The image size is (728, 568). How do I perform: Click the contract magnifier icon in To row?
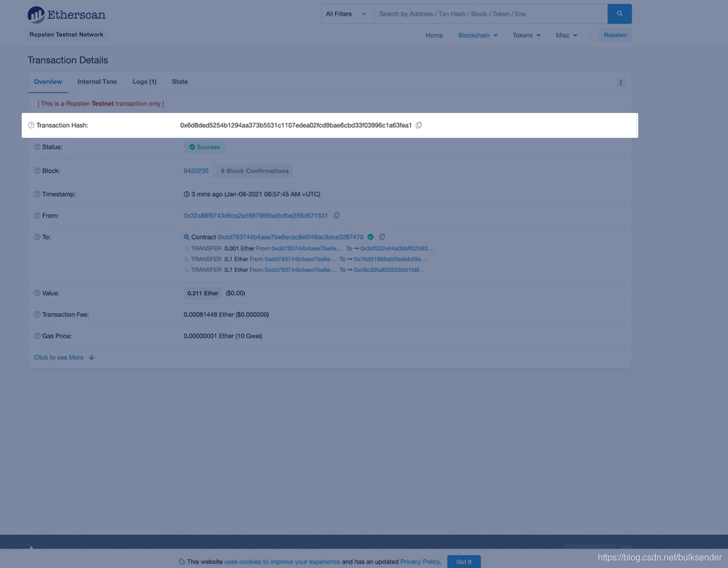[187, 237]
